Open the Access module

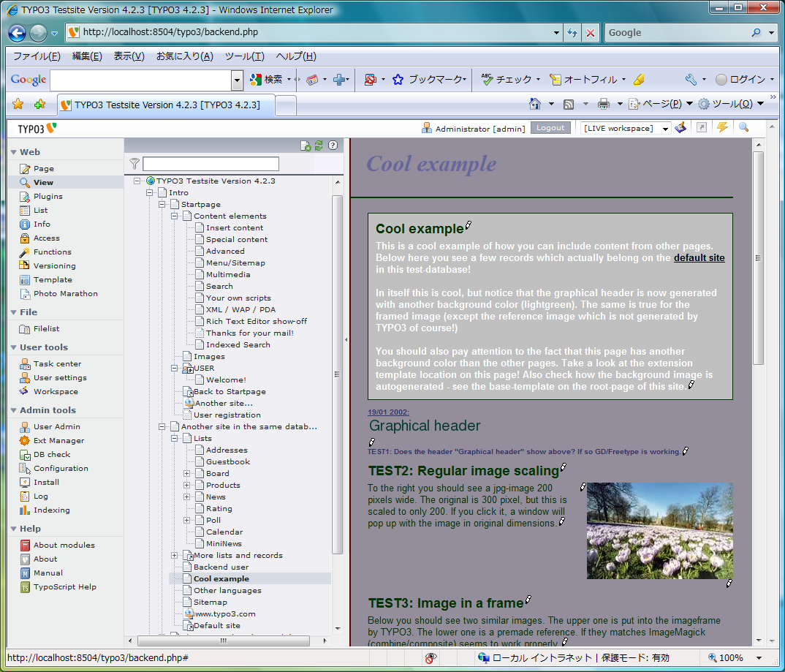[x=39, y=238]
